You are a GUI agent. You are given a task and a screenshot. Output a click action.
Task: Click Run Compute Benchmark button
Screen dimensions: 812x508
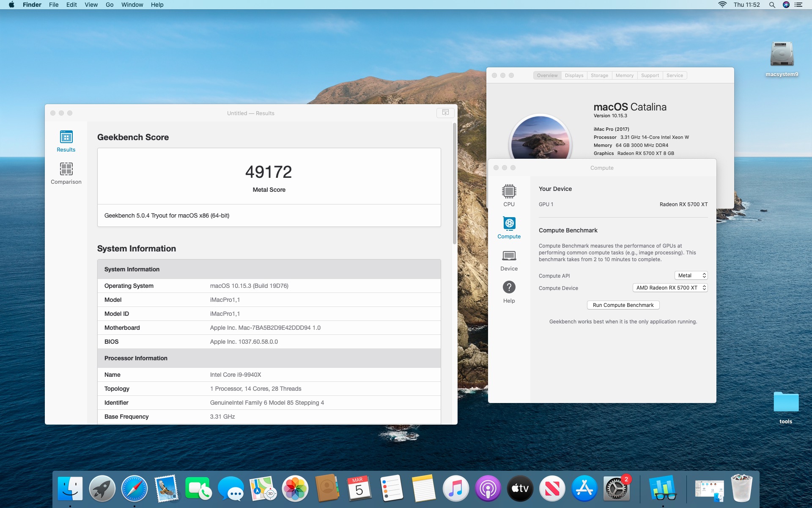(x=623, y=305)
